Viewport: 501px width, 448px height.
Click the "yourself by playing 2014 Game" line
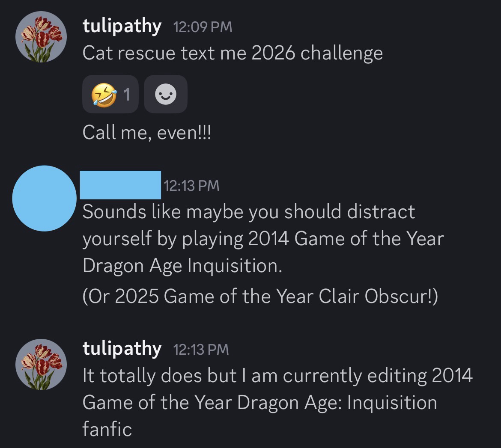[263, 239]
